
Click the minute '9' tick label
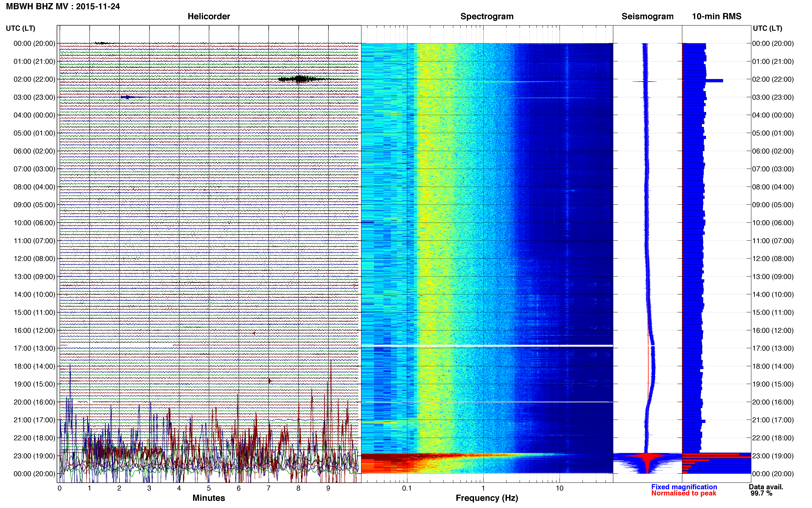[328, 488]
